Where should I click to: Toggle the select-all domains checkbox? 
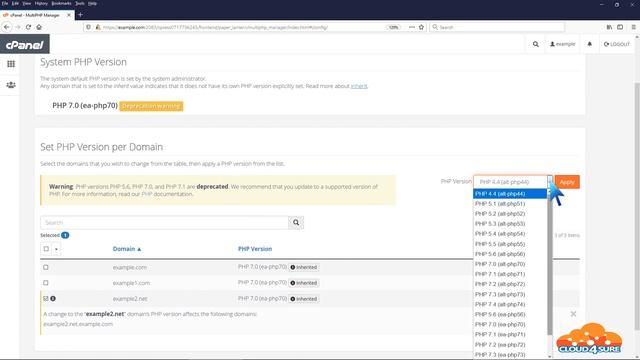click(x=46, y=249)
